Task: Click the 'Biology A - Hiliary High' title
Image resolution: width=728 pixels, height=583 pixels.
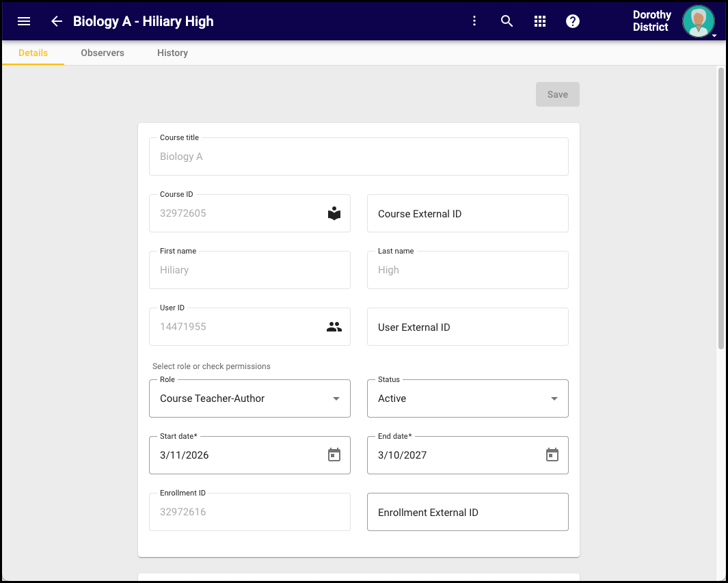Action: [x=144, y=21]
